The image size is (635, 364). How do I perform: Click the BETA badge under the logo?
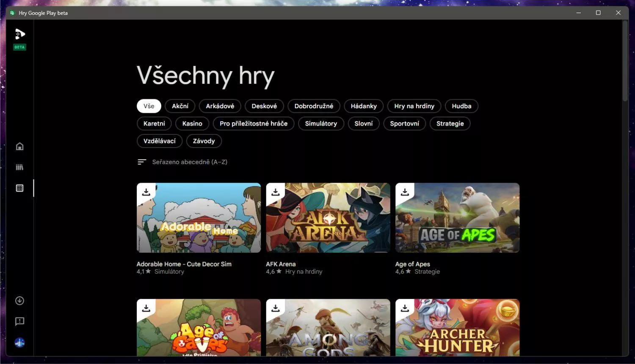click(x=19, y=47)
